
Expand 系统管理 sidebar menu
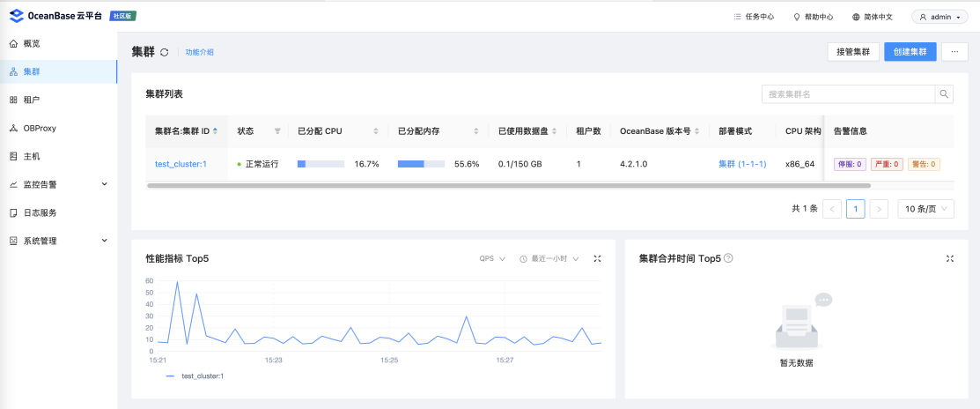click(x=59, y=241)
